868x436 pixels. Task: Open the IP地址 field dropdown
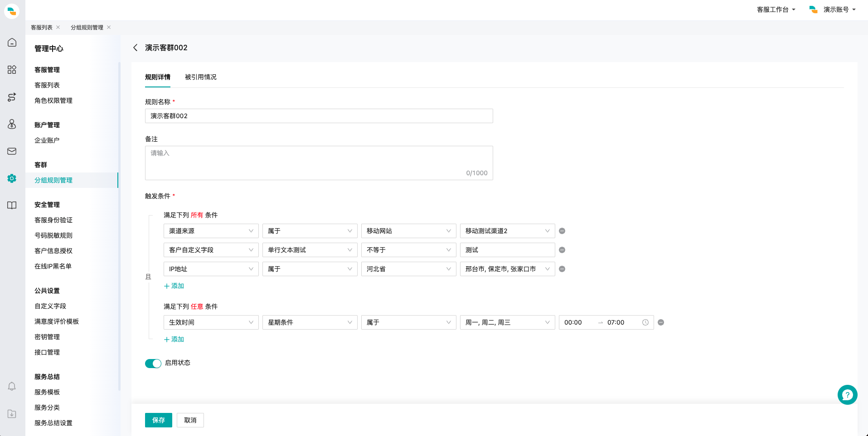coord(211,269)
